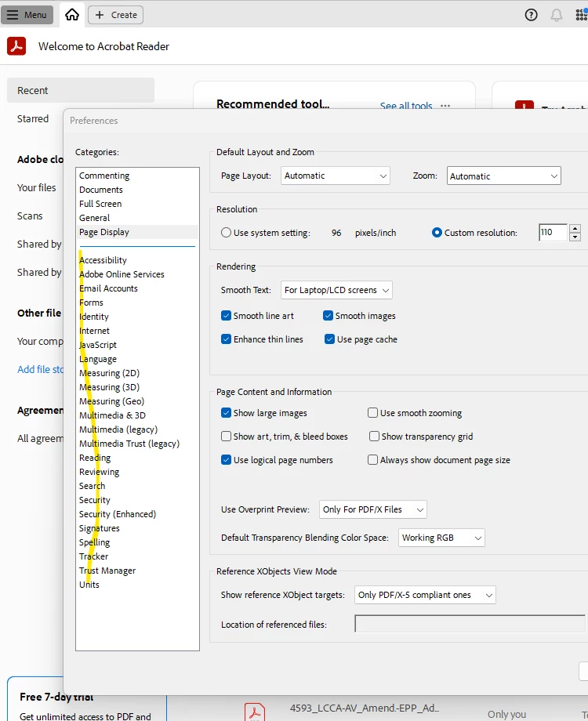Click Location of referenced files field

coord(470,624)
